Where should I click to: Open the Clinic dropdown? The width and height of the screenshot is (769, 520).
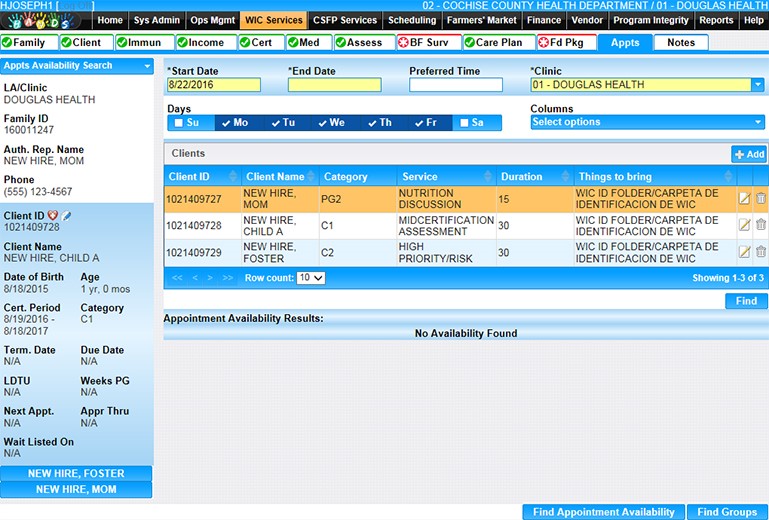click(x=757, y=85)
